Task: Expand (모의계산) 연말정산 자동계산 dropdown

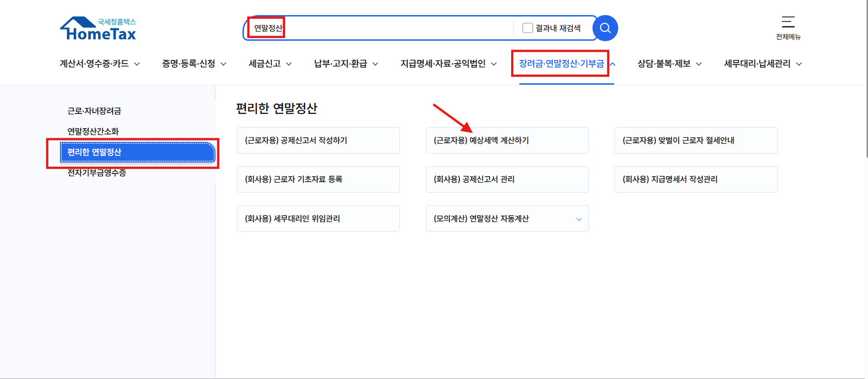Action: (x=507, y=218)
